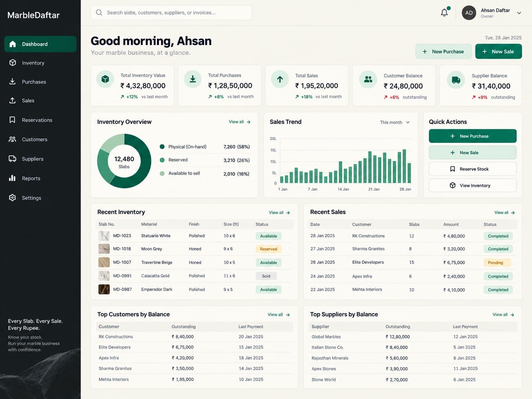Click the header New Purchase button
This screenshot has height=399, width=532.
point(443,51)
